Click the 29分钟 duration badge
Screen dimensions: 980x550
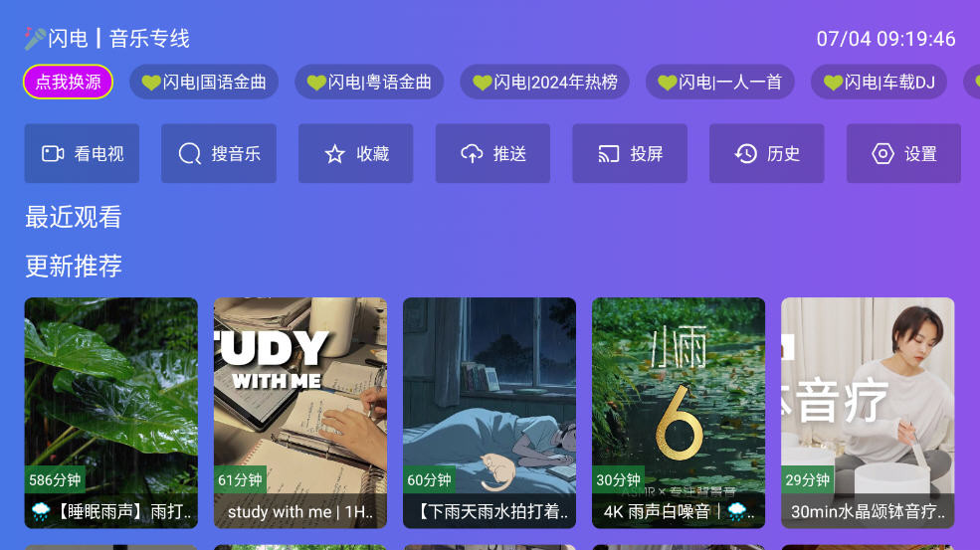pos(808,480)
